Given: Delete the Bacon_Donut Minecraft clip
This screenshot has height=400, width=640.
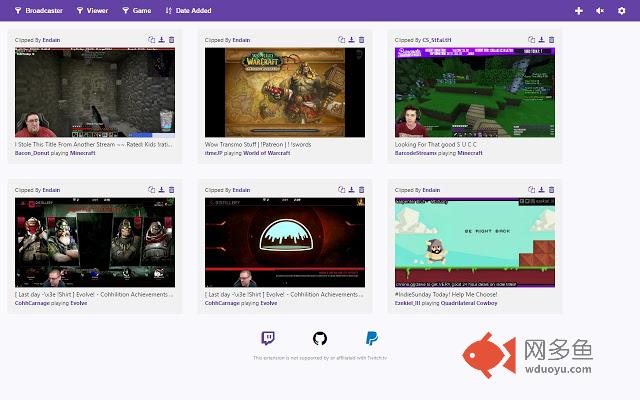Looking at the screenshot, I should [171, 40].
